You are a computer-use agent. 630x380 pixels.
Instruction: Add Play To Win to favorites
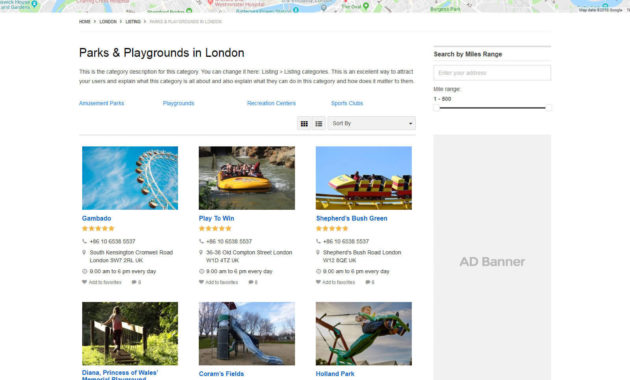219,282
